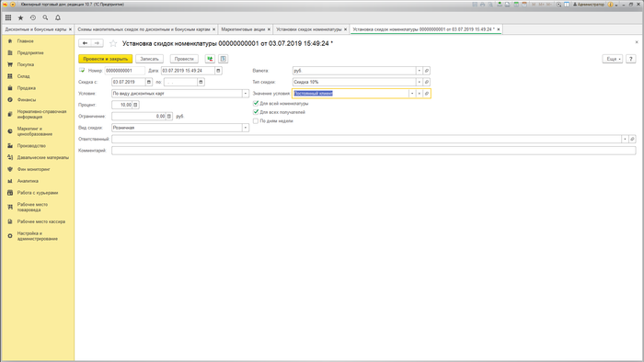Open Значение условия value with link icon
644x362 pixels.
click(x=427, y=94)
